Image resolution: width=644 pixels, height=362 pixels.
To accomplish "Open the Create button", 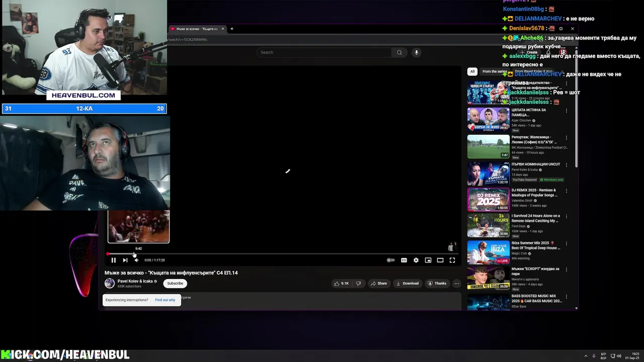I will point(529,52).
